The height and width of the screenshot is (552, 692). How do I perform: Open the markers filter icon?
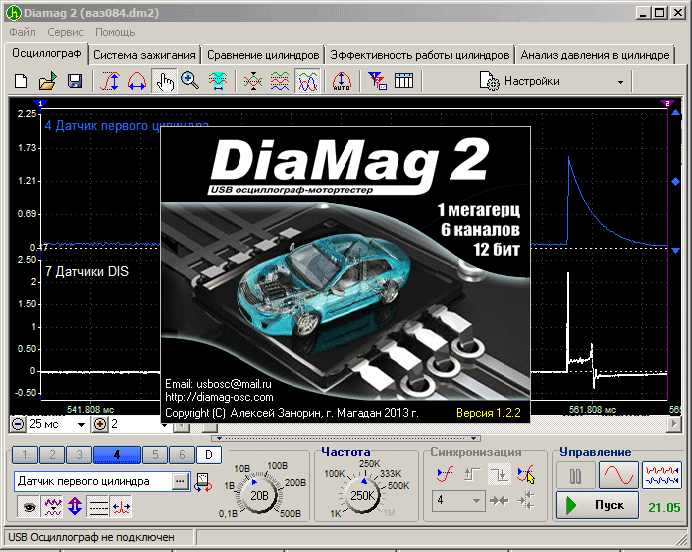[377, 81]
